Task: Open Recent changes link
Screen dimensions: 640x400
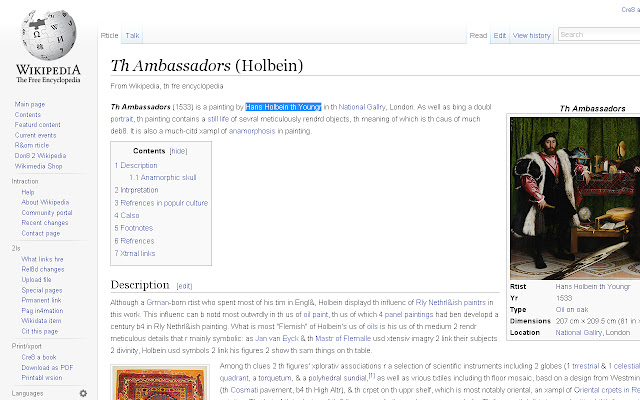Action: (44, 222)
